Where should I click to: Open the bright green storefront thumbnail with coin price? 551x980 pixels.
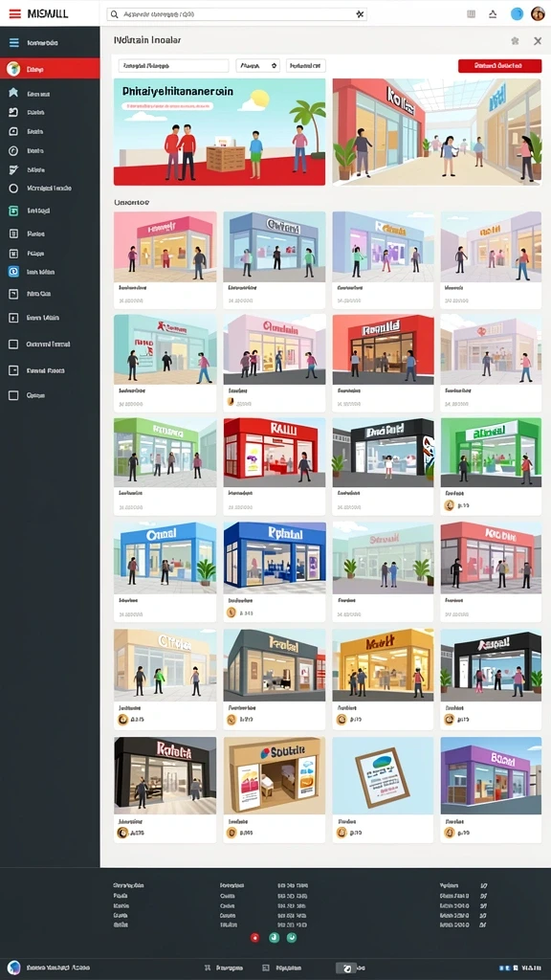[x=491, y=453]
